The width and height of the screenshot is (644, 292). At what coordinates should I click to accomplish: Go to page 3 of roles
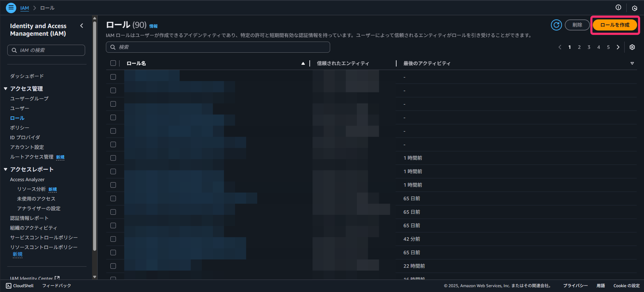click(x=589, y=47)
